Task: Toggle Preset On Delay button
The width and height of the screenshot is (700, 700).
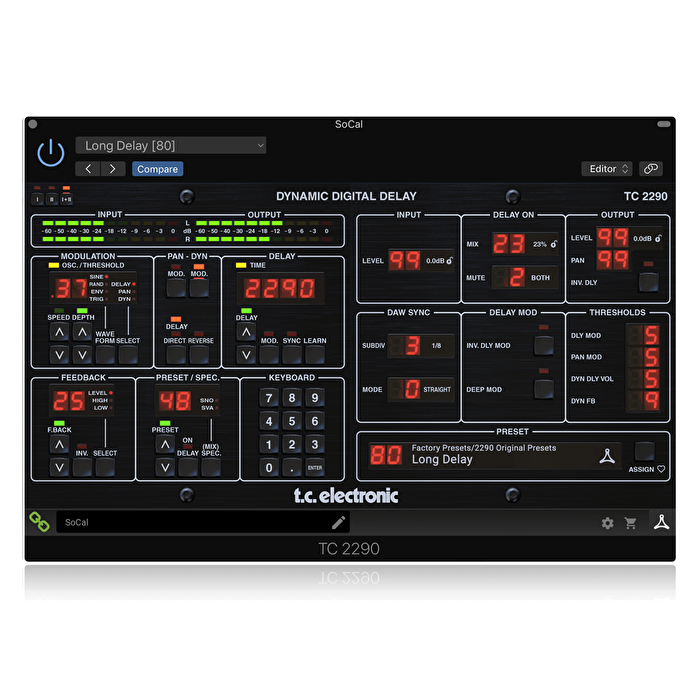Action: point(188,467)
